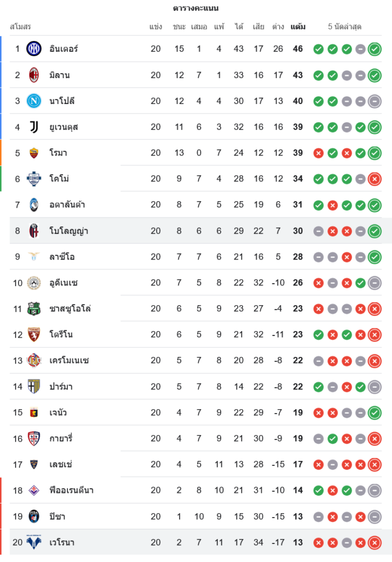Click the ตารางคะแนน heading

(196, 8)
